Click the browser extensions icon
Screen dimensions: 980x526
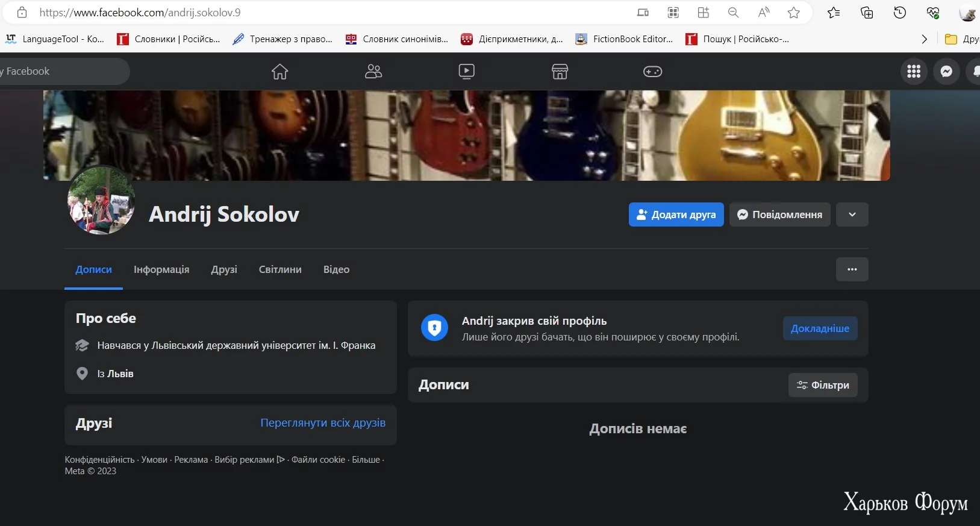tap(703, 13)
